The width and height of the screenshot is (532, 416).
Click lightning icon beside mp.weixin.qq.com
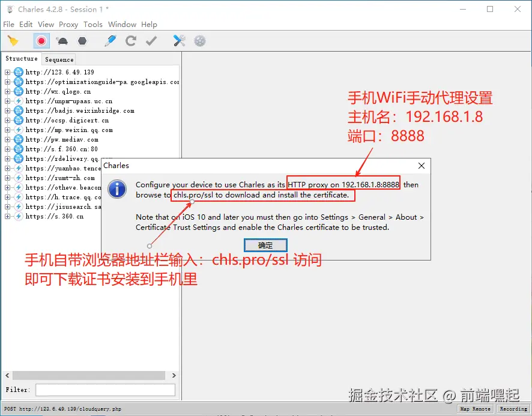tap(19, 130)
